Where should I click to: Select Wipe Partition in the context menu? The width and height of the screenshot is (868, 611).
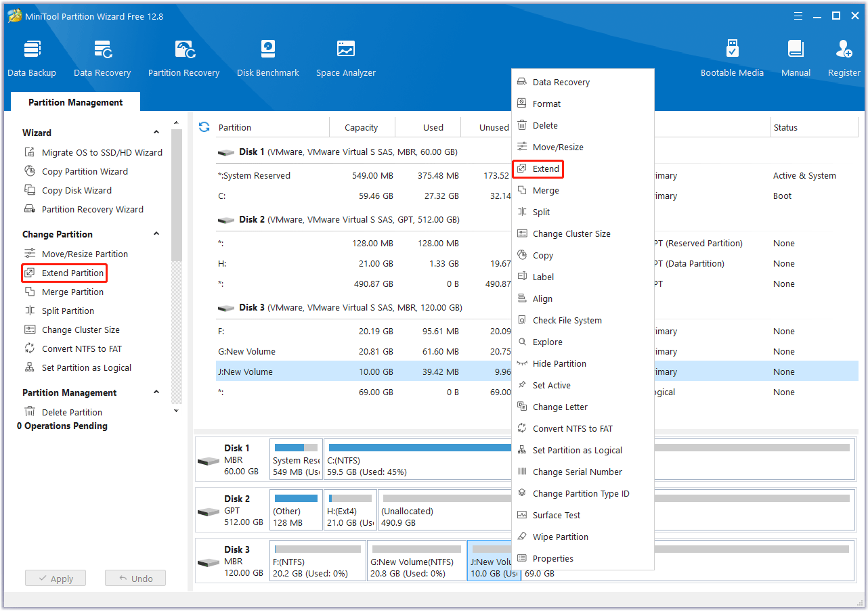[582, 537]
